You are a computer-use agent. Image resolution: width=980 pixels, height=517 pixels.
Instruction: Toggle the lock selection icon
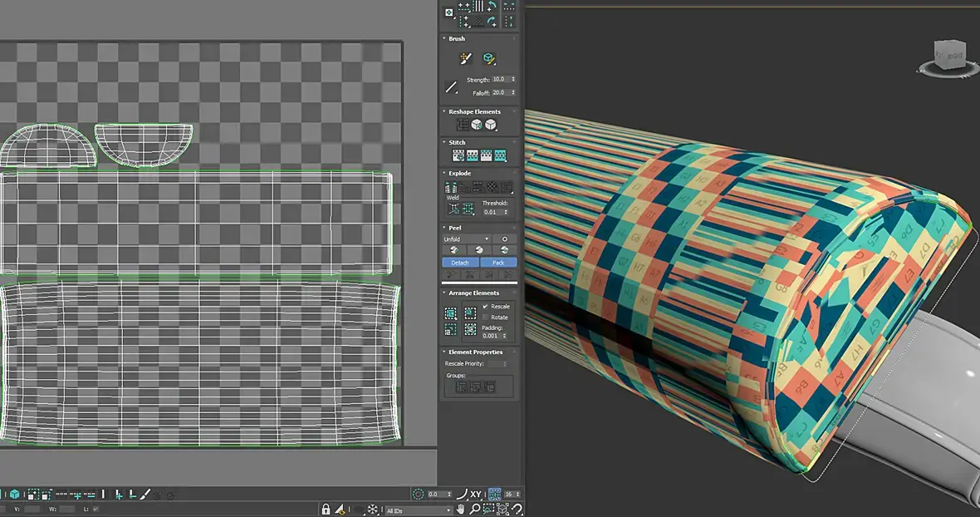(x=326, y=510)
